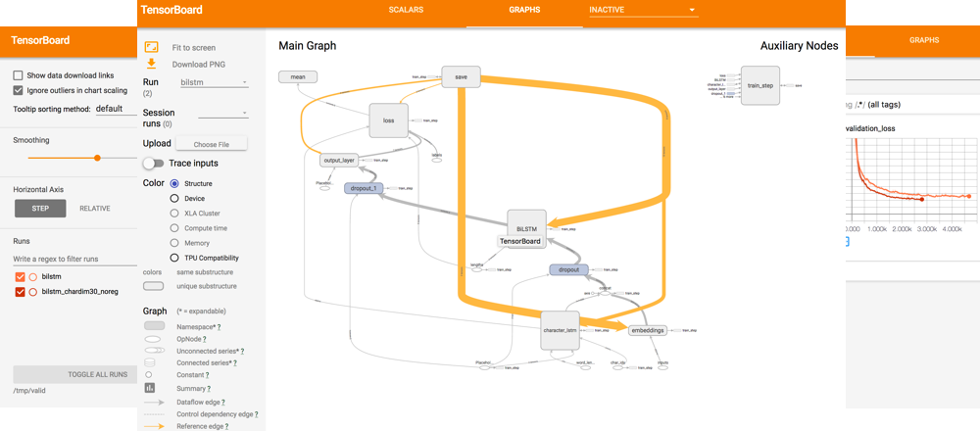The height and width of the screenshot is (431, 980).
Task: Select the Compute time radio option
Action: pos(174,228)
